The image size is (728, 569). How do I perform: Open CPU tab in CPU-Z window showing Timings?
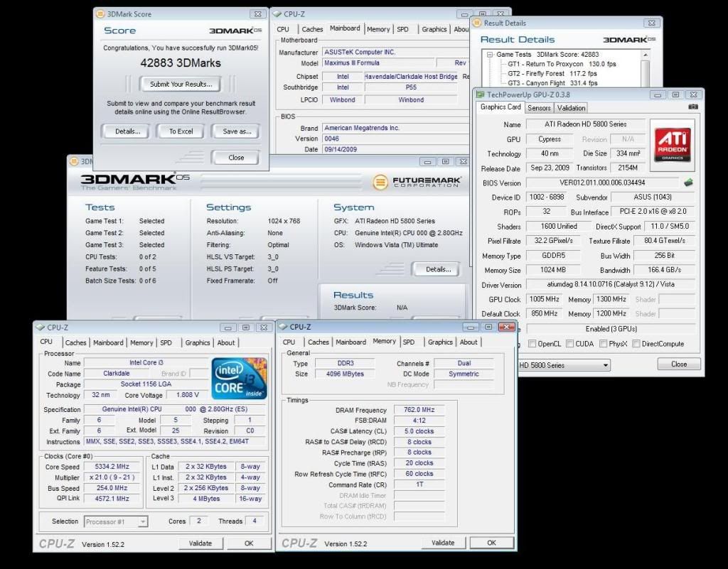click(289, 342)
